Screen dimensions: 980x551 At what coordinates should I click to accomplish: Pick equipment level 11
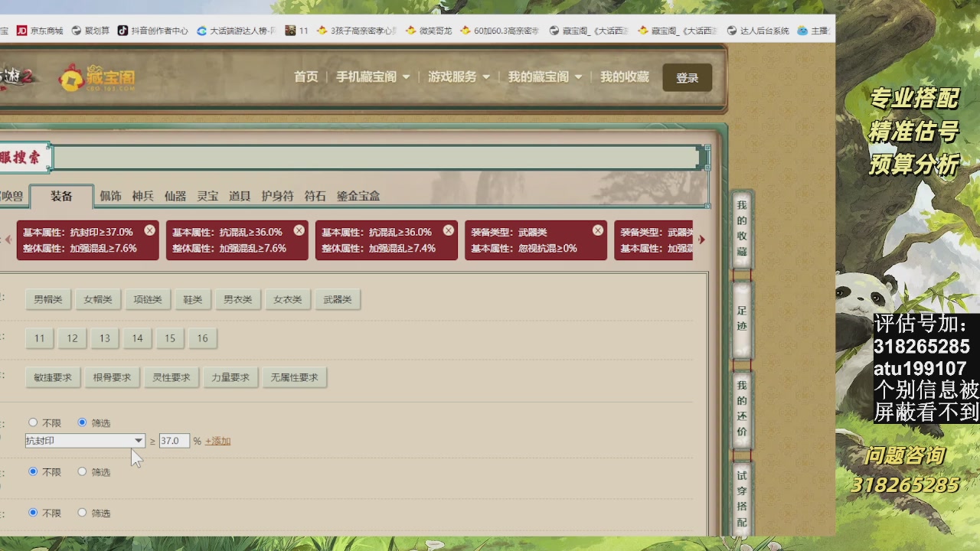tap(39, 338)
